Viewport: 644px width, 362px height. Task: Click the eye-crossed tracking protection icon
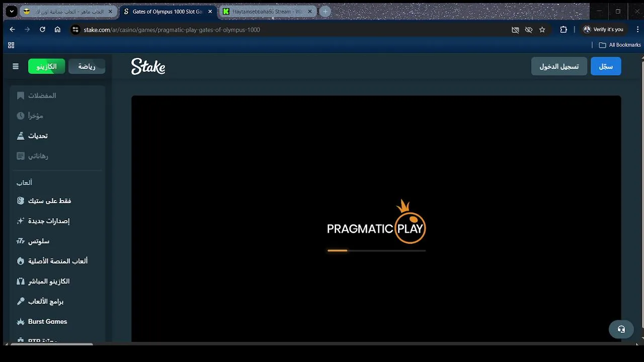[x=528, y=30]
